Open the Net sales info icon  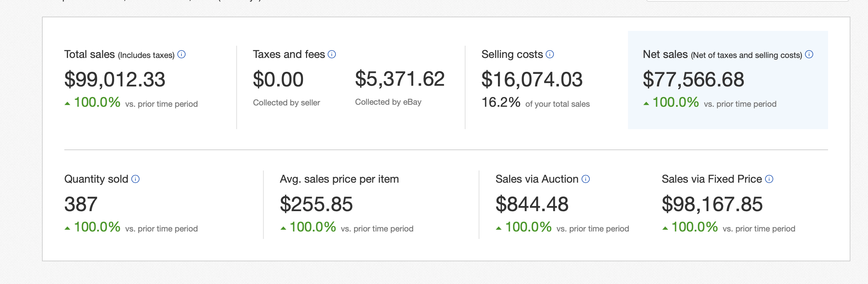click(809, 54)
